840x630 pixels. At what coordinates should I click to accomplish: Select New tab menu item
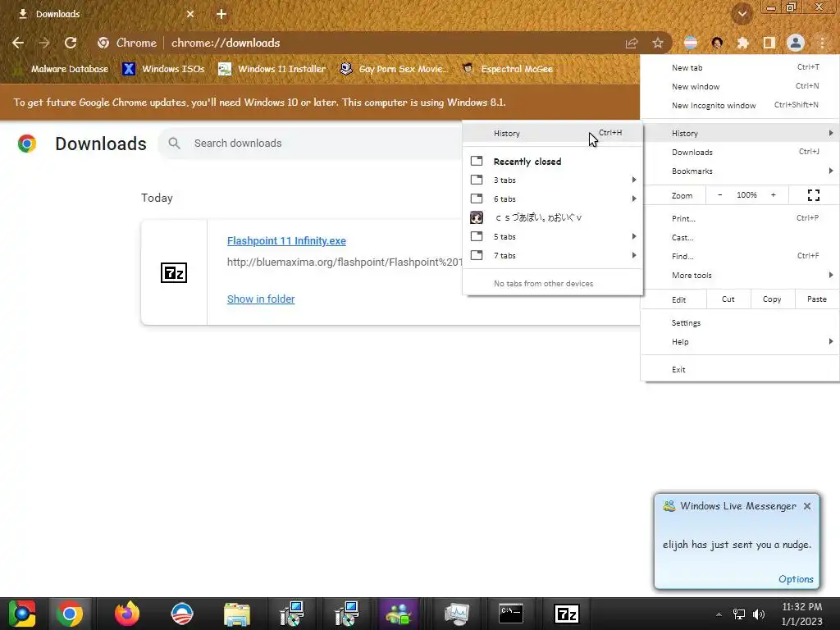click(740, 67)
